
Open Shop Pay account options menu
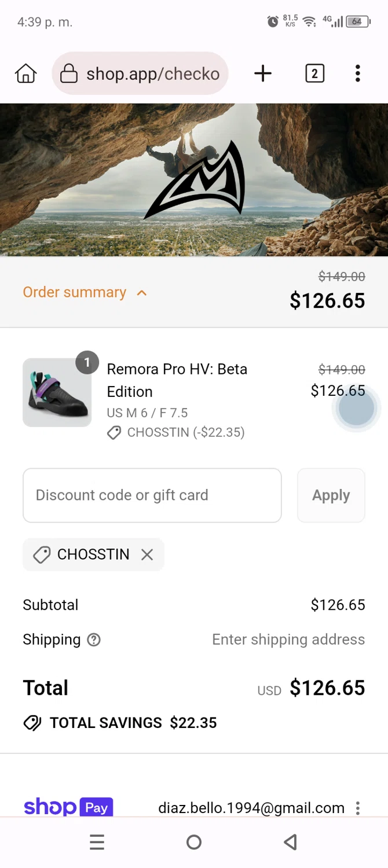(358, 808)
